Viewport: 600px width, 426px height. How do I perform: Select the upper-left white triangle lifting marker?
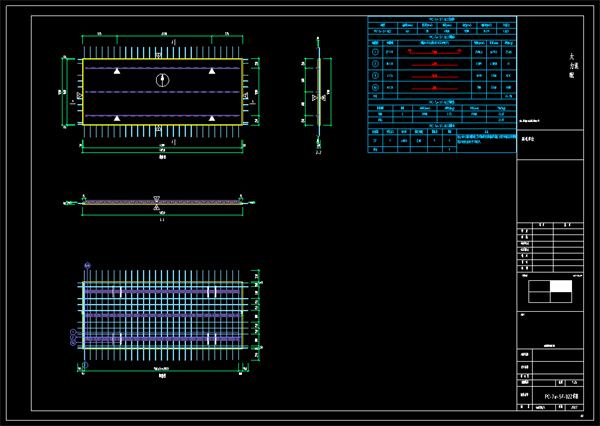117,71
